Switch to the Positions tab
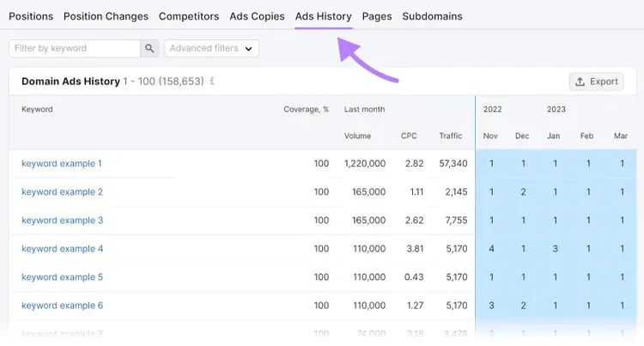This screenshot has width=644, height=346. click(x=31, y=16)
